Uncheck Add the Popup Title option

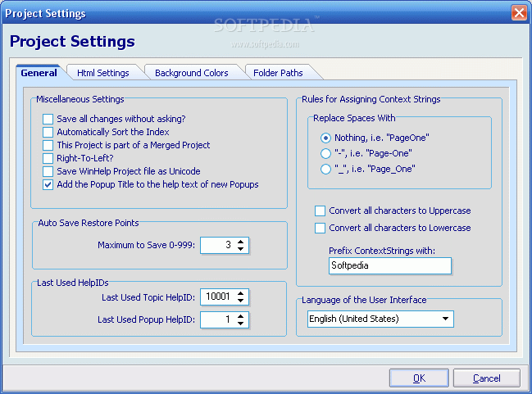48,184
